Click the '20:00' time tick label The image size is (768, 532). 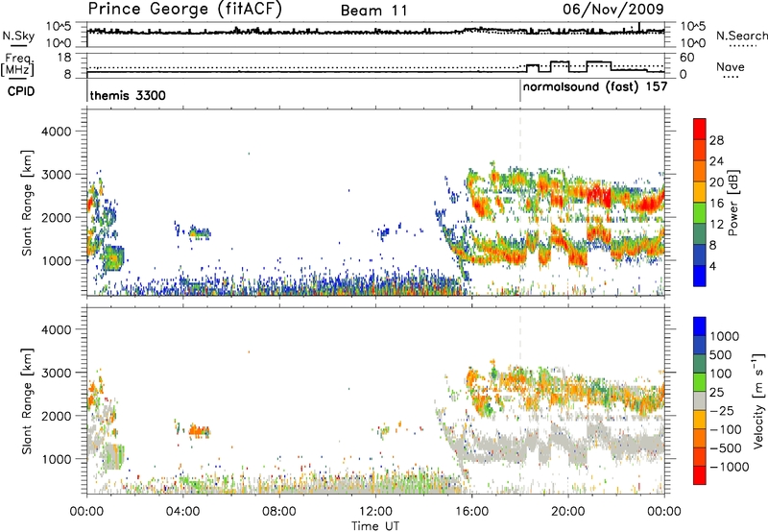coord(568,512)
